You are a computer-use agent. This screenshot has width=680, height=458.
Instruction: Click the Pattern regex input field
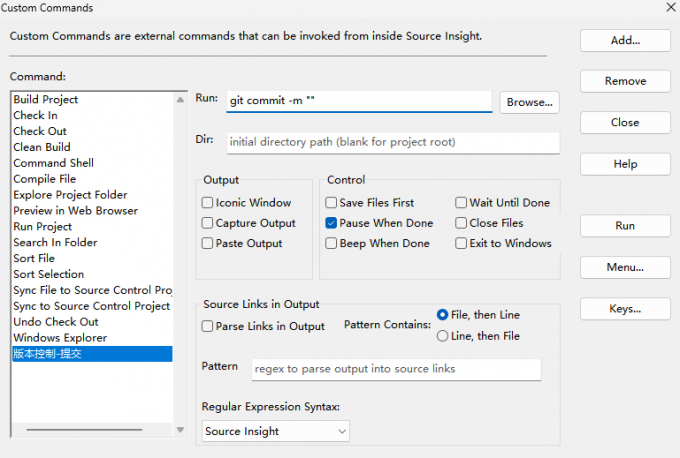[396, 369]
